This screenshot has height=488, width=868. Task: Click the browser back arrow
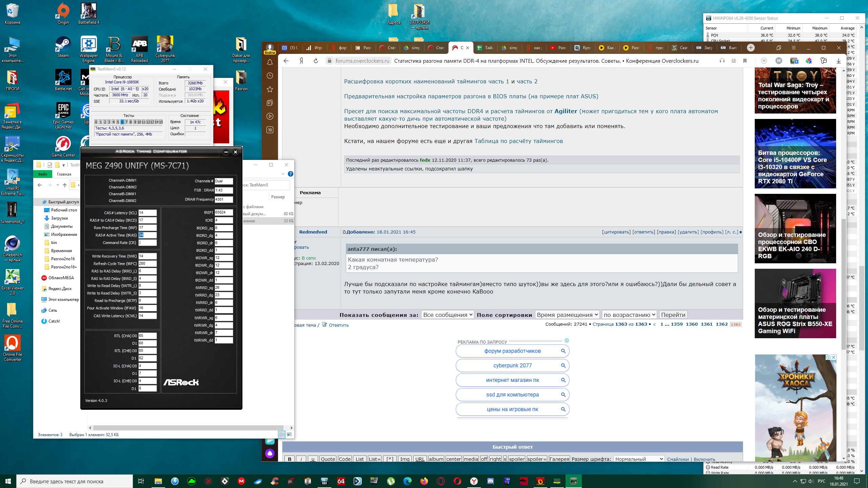[286, 61]
